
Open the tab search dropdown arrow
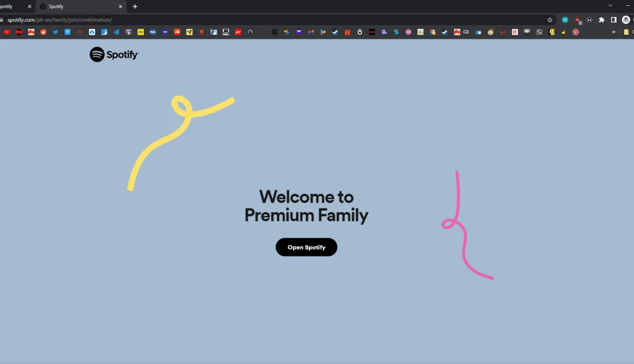610,6
